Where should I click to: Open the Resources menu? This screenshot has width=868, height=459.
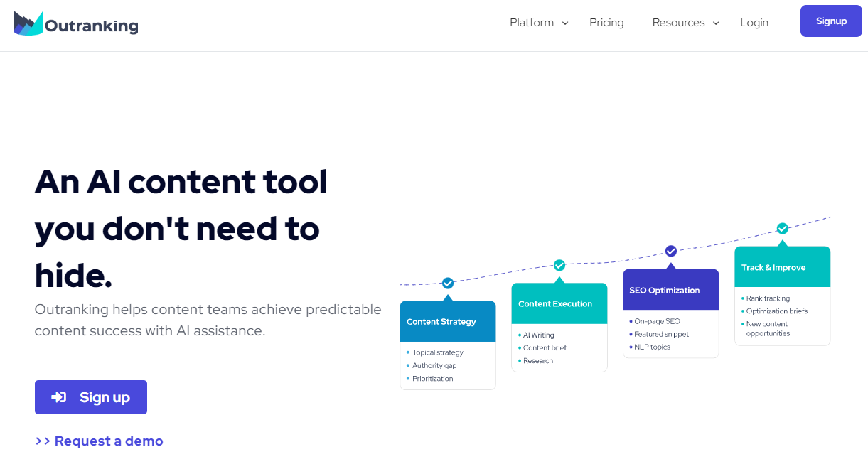[678, 23]
